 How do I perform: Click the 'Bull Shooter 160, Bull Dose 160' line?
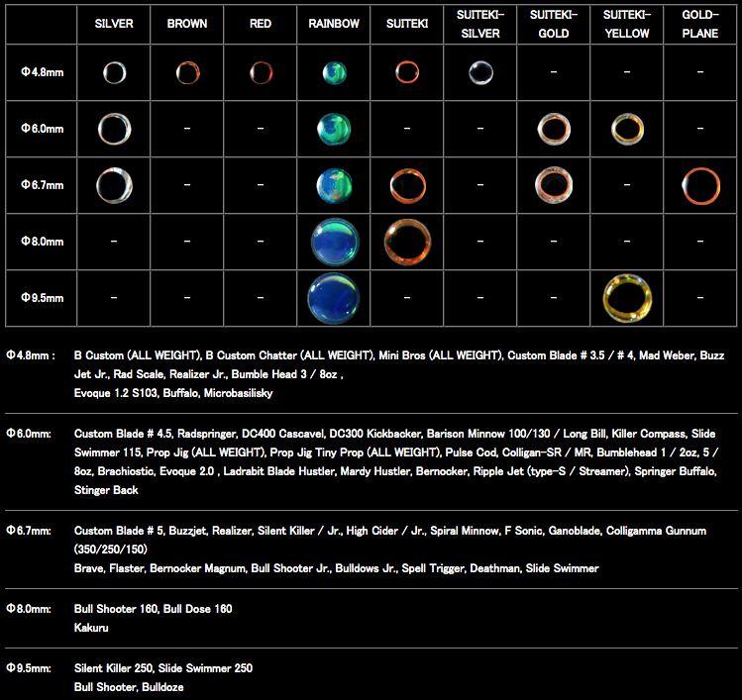(x=153, y=609)
